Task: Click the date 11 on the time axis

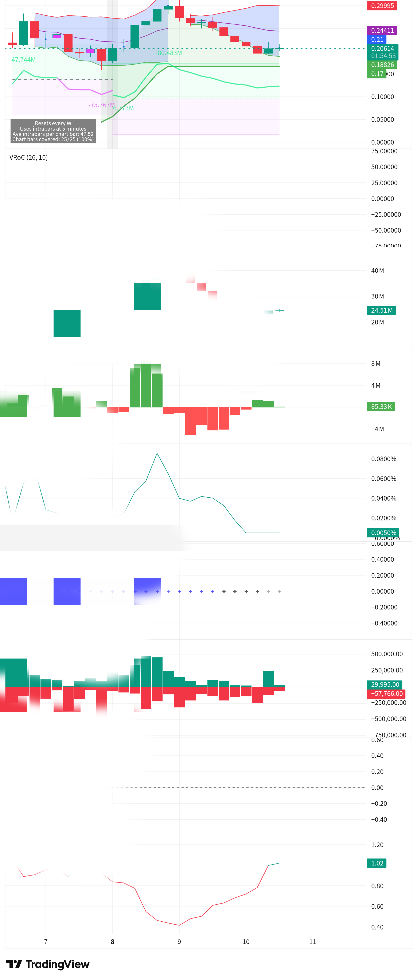Action: point(313,942)
